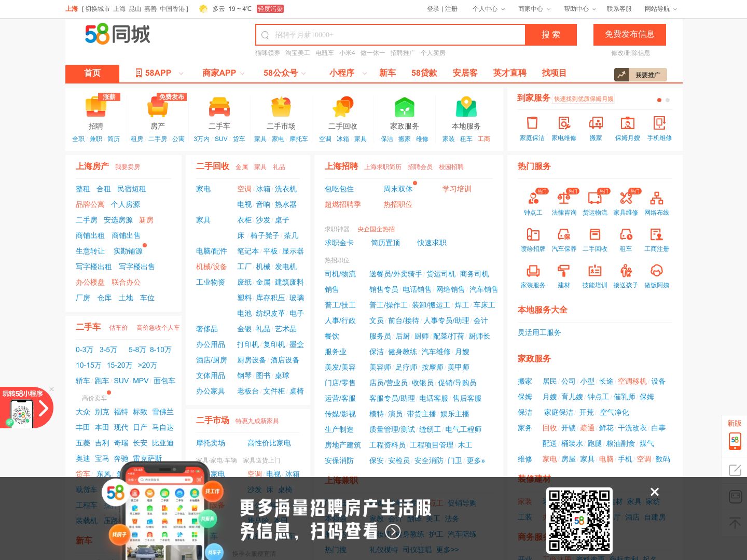The height and width of the screenshot is (560, 747).
Task: Select the 手机维修 phone repair icon
Action: pos(659,123)
